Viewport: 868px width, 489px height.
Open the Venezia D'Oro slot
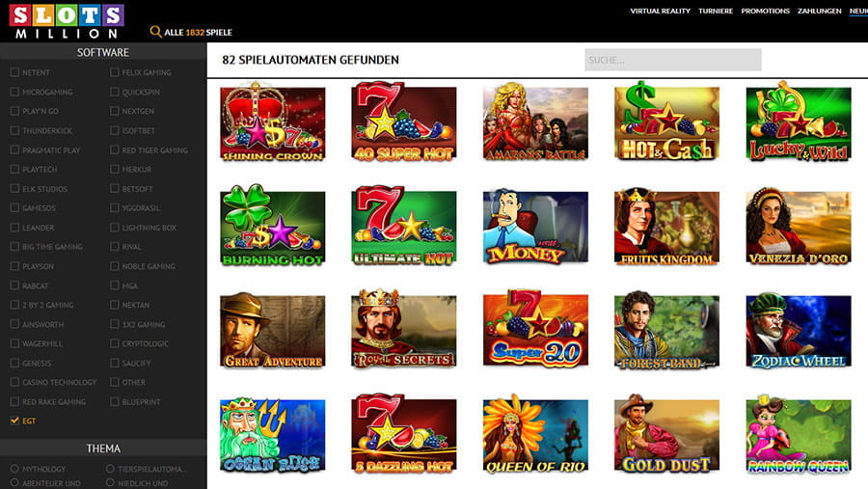[799, 226]
